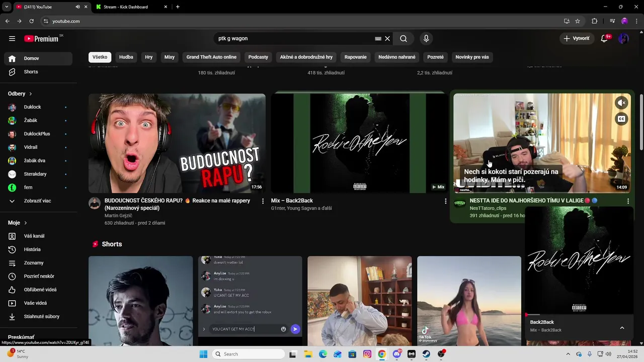This screenshot has width=644, height=362.
Task: Open NesTTatoro_clips channel link
Action: coord(488,208)
